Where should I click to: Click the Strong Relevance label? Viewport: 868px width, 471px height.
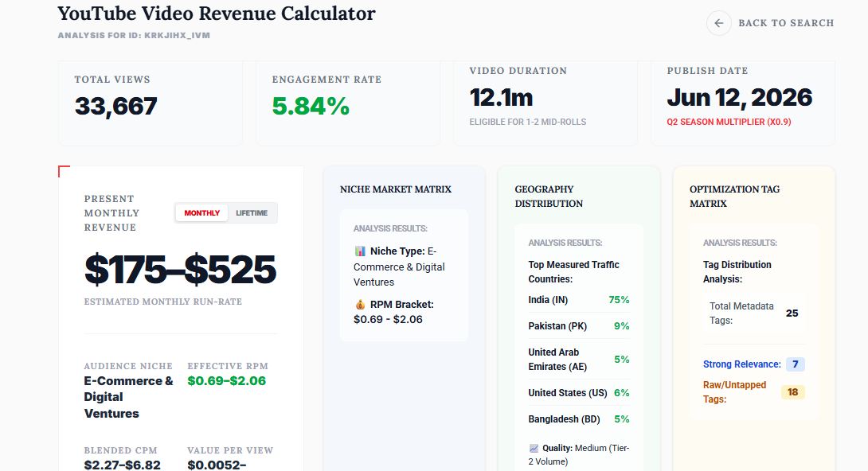pyautogui.click(x=742, y=364)
